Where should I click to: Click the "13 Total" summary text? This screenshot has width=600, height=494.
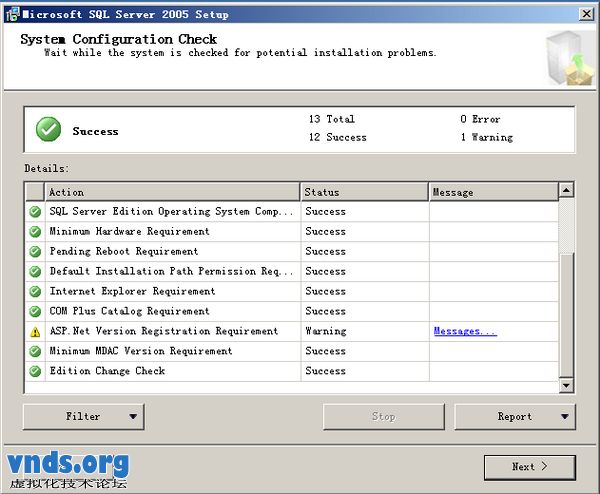coord(332,119)
